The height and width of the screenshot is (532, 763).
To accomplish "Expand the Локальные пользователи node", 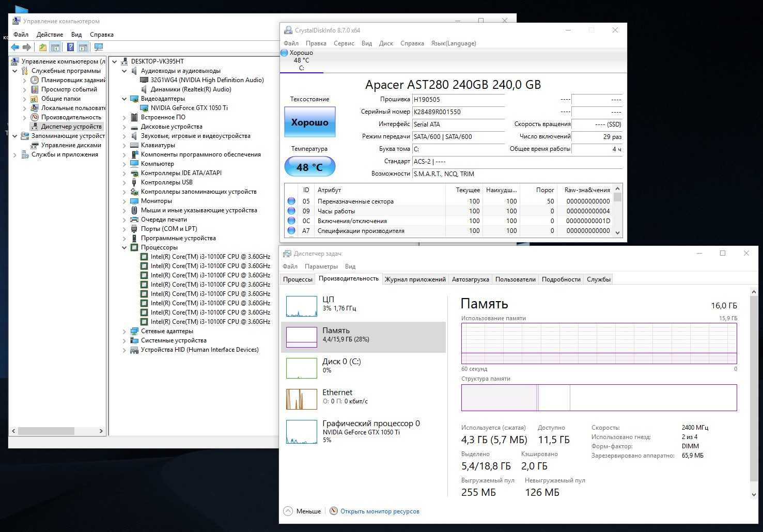I will pyautogui.click(x=25, y=108).
